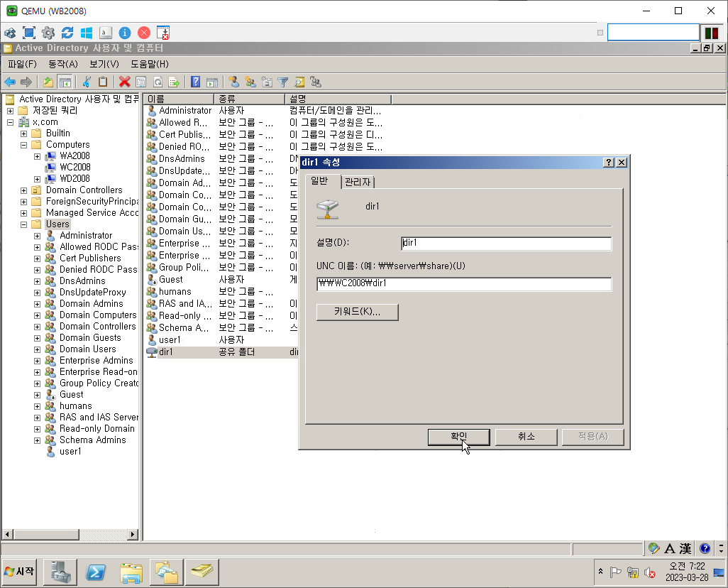The width and height of the screenshot is (728, 588).
Task: Collapse the Users tree node
Action: [23, 225]
